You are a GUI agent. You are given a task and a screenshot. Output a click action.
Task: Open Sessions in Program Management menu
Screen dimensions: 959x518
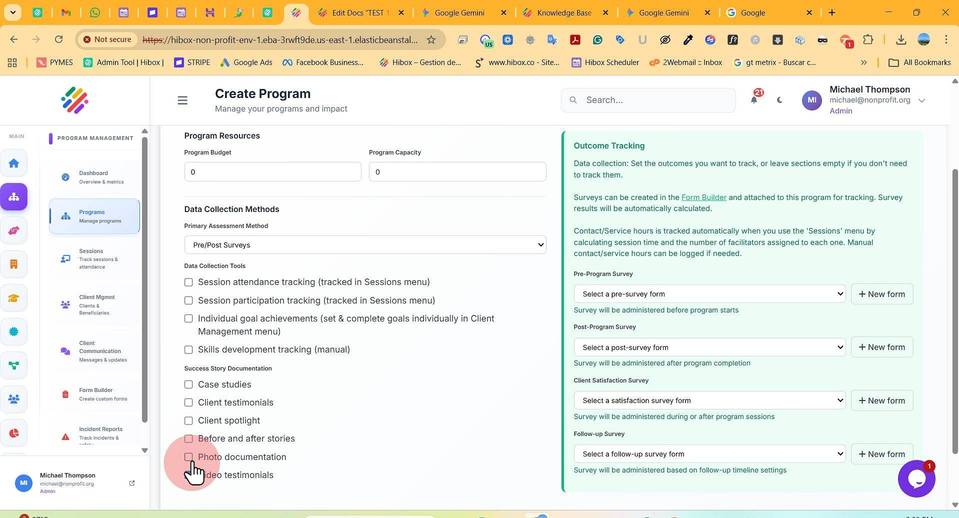94,259
